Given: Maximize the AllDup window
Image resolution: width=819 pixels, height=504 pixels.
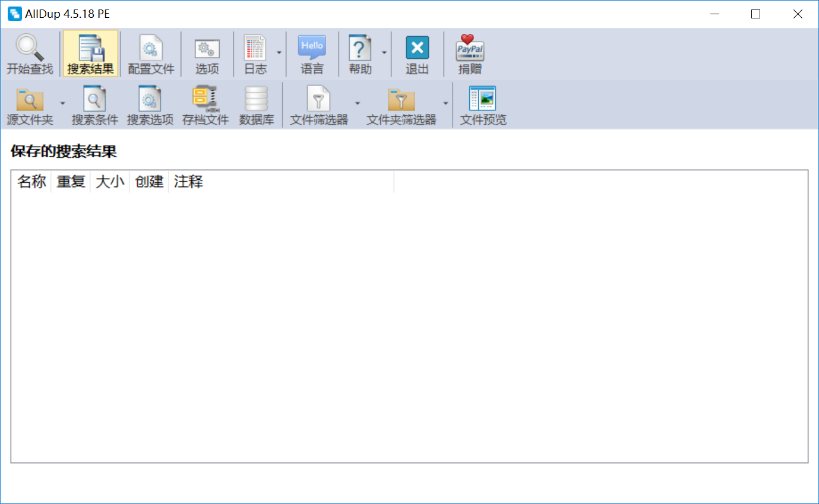Looking at the screenshot, I should 755,14.
